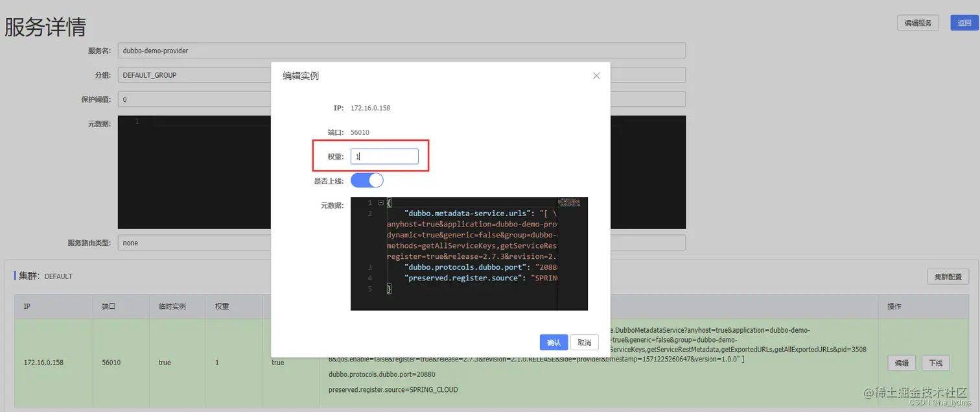Click the 保护阈值 field showing 0
This screenshot has height=412, width=980.
click(194, 99)
